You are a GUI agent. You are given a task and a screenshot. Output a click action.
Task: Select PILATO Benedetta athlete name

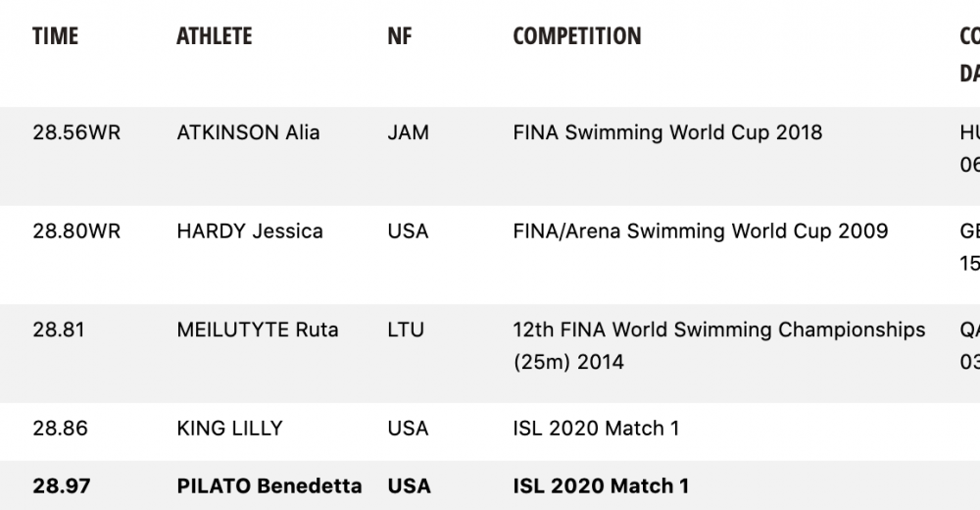(269, 486)
